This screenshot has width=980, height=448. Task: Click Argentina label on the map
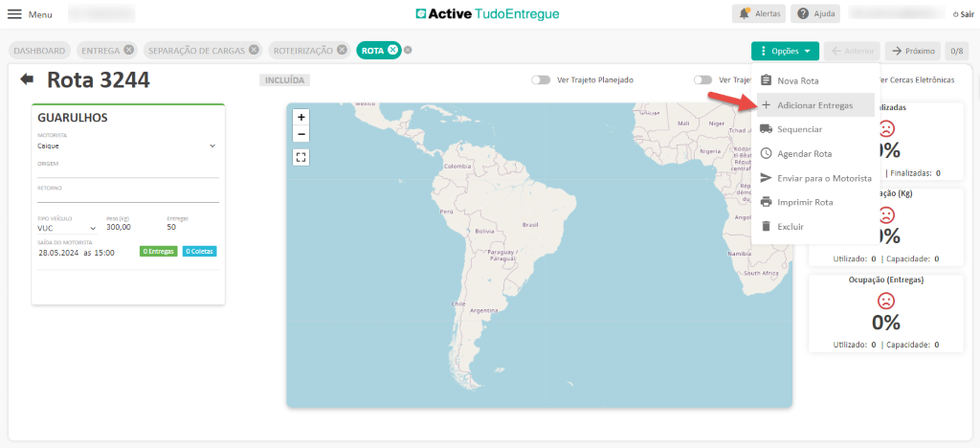(483, 310)
